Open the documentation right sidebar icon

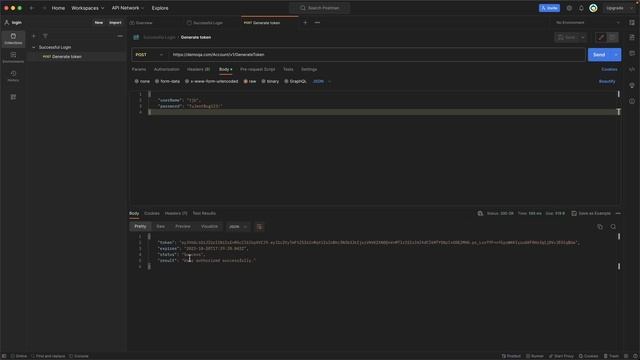[x=632, y=37]
